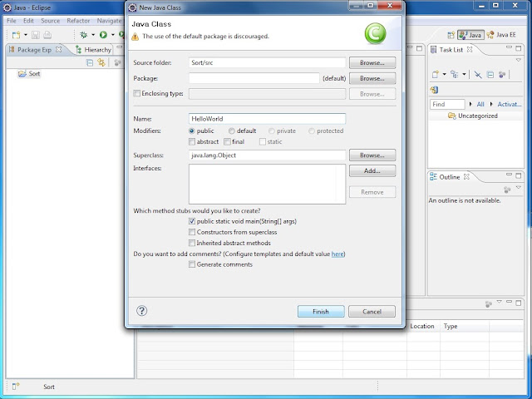Click Hide Completed Tasks icon in Task List

tap(478, 74)
